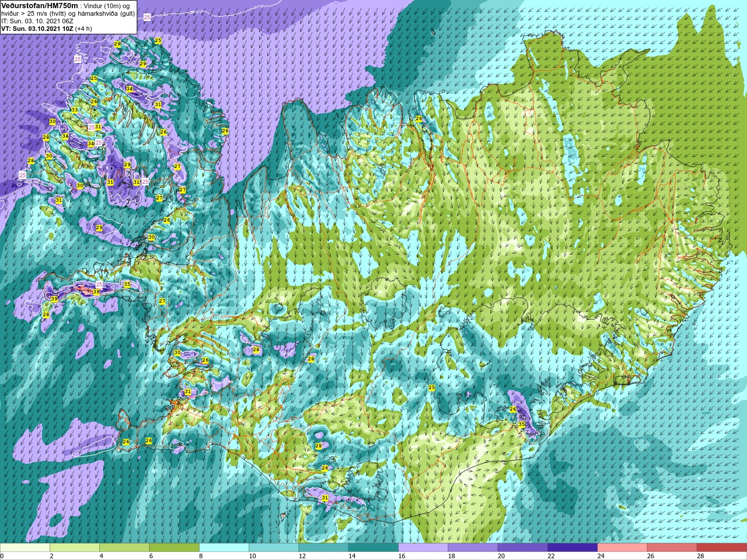Viewport: 747px width, 560px height.
Task: Pick the 10–12 m/s turquoise legend swatch
Action: (x=274, y=548)
